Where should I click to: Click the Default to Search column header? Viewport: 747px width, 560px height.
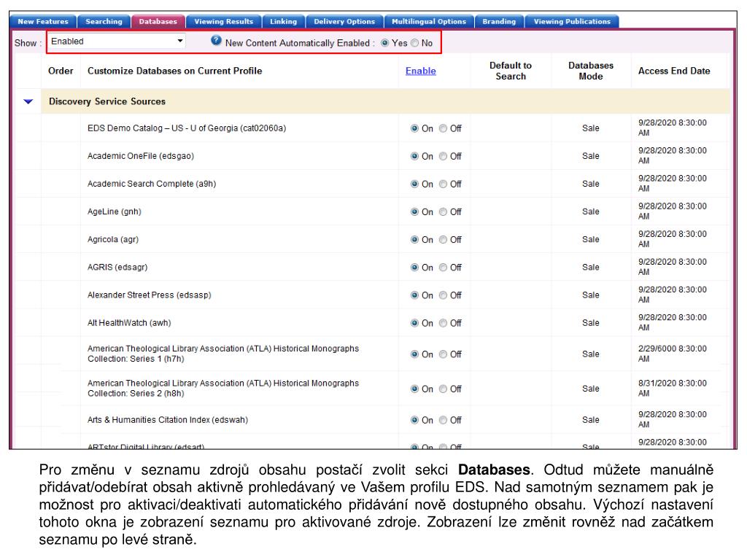click(511, 71)
